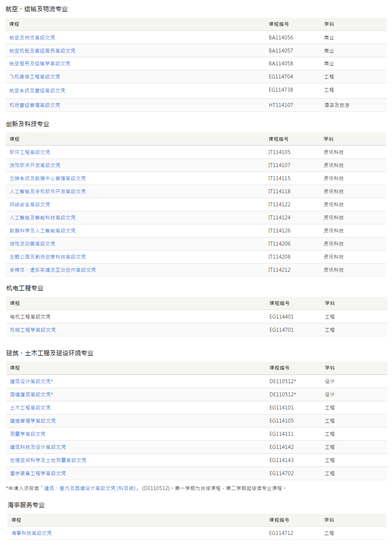Open the 软件工程高级文凭 course page
Screen dimensions: 392x549
coord(30,152)
